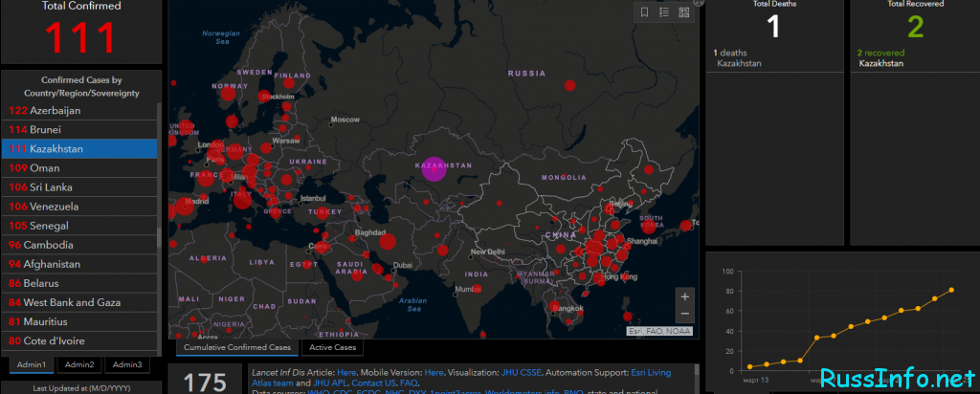Switch to the Active Cases tab
The width and height of the screenshot is (980, 394).
pyautogui.click(x=332, y=347)
